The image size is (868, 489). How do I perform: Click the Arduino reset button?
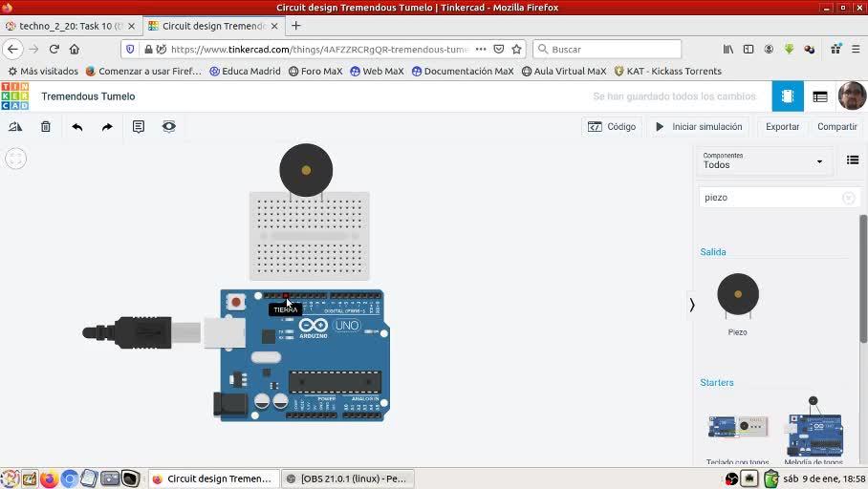(x=236, y=302)
